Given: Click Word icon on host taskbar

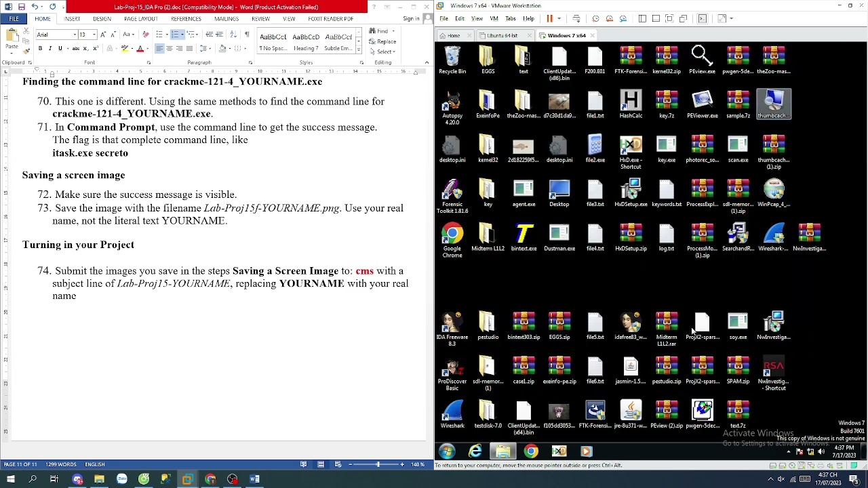Looking at the screenshot, I should [254, 479].
